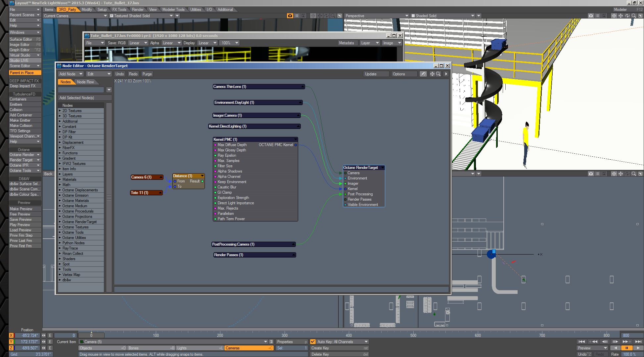Click the rotate view icon in Perspective viewport
The height and width of the screenshot is (357, 644).
click(x=627, y=16)
